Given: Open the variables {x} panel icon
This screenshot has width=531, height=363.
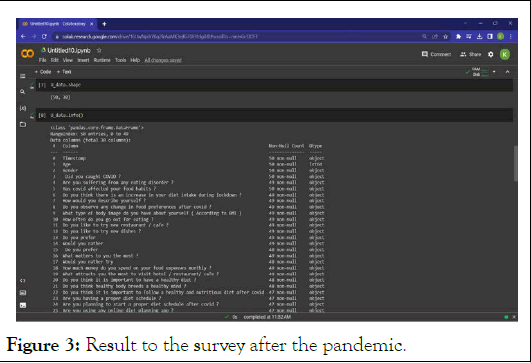Looking at the screenshot, I should tap(23, 108).
